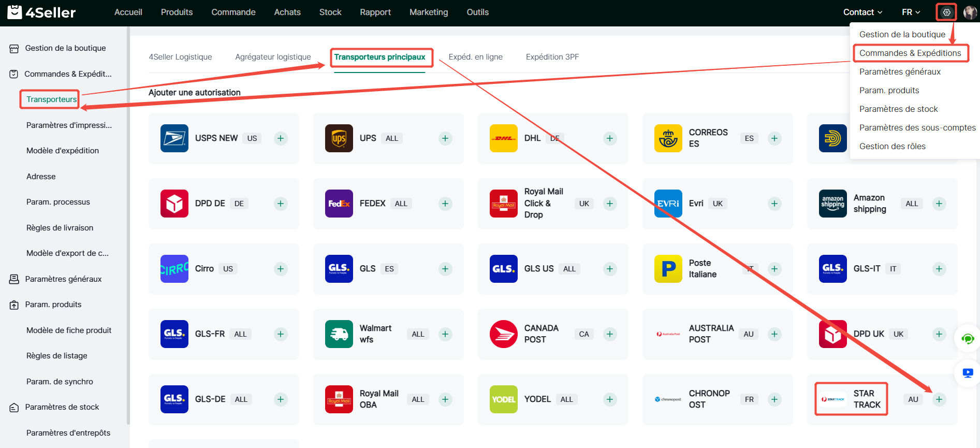
Task: Open Rapport in top navigation
Action: click(x=375, y=12)
